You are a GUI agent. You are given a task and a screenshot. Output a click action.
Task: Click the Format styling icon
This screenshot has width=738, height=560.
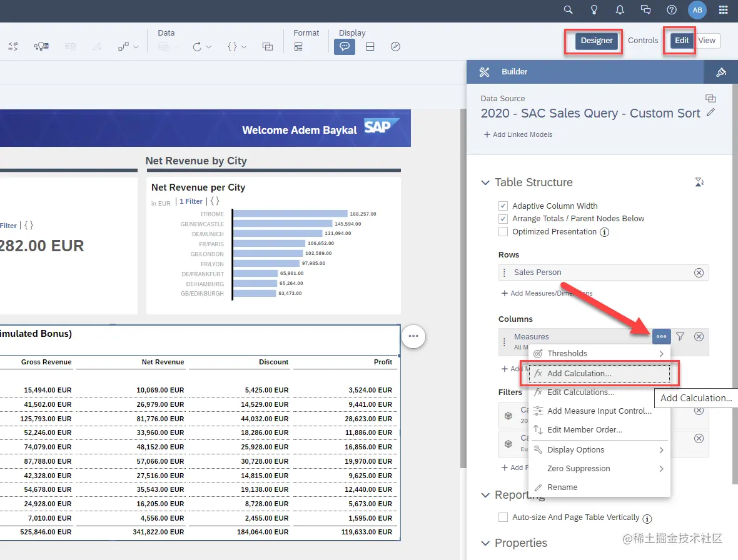(298, 46)
